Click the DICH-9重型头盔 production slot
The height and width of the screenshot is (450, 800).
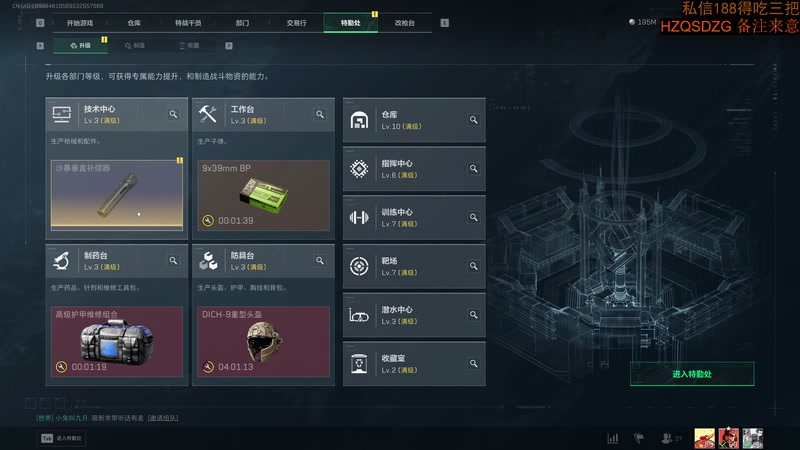point(263,341)
